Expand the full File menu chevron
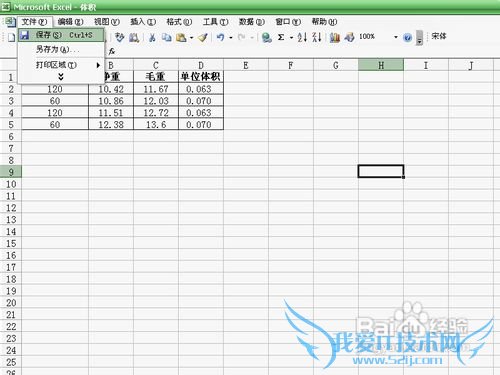Screen dimensions: 500x375 [x=61, y=77]
